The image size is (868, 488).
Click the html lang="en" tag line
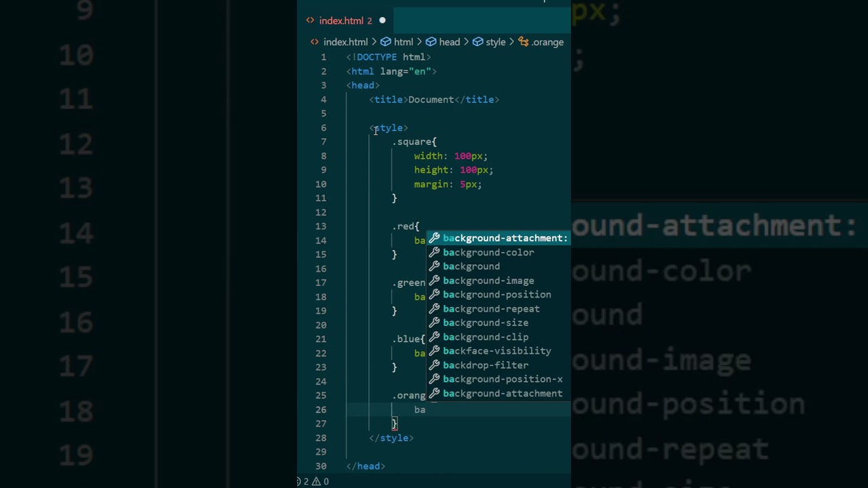[x=391, y=71]
